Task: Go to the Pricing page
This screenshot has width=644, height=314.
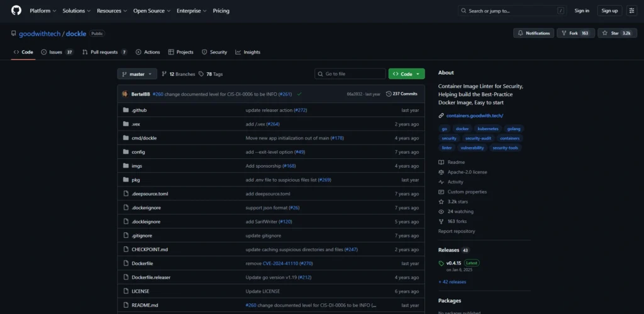Action: (221, 11)
